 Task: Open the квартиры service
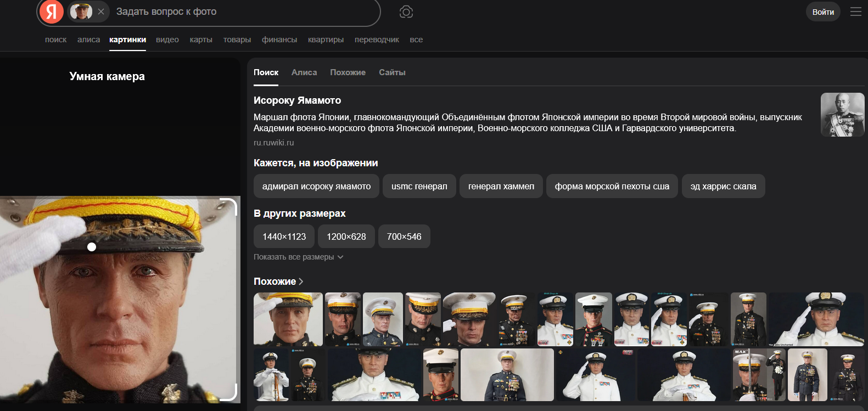(326, 40)
